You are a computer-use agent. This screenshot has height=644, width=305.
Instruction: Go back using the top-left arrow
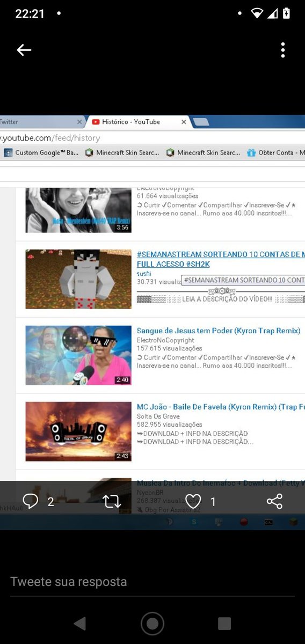[24, 50]
